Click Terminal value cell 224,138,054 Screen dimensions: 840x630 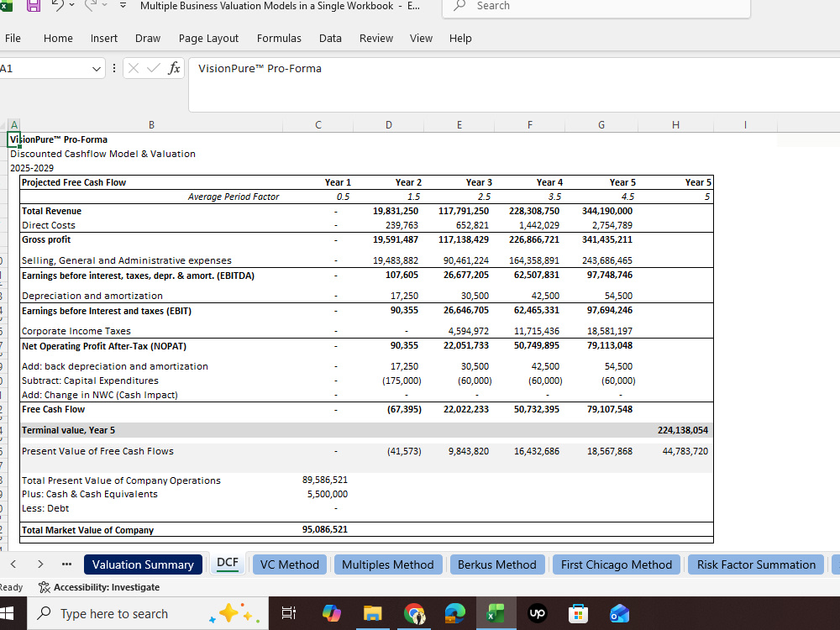[682, 430]
